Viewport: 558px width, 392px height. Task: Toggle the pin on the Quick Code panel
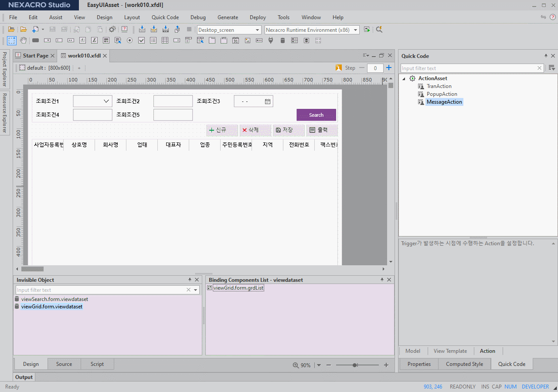tap(546, 56)
